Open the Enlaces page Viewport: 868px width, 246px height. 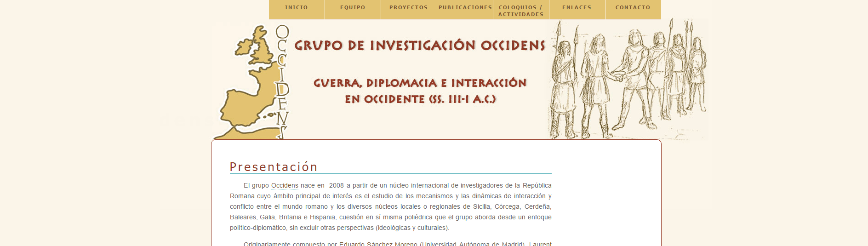(x=577, y=8)
